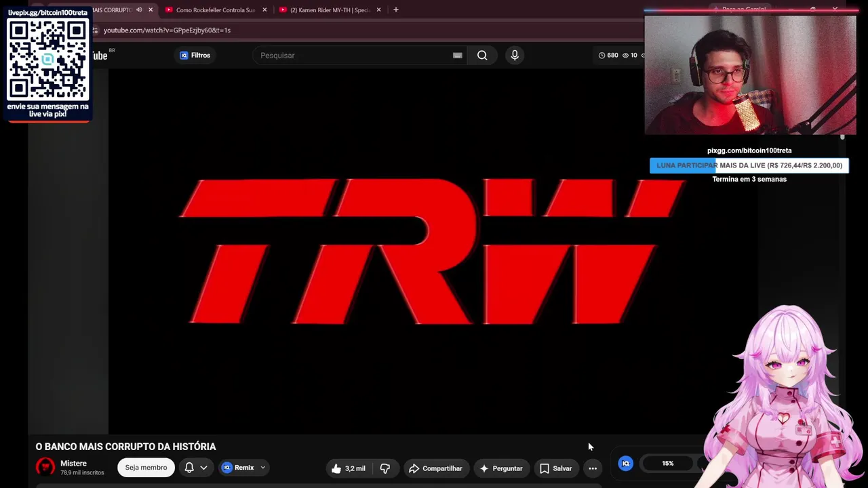Image resolution: width=868 pixels, height=488 pixels.
Task: Click the blue IQ badge icon
Action: click(x=626, y=464)
